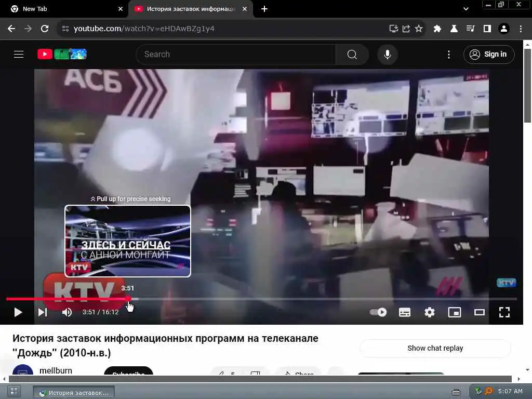Click the seek preview thumbnail
The height and width of the screenshot is (399, 532).
128,241
